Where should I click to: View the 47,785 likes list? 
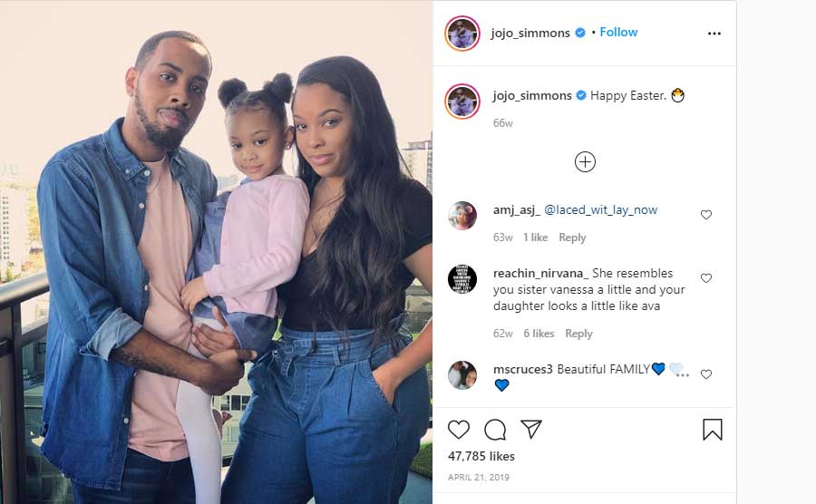tap(481, 456)
